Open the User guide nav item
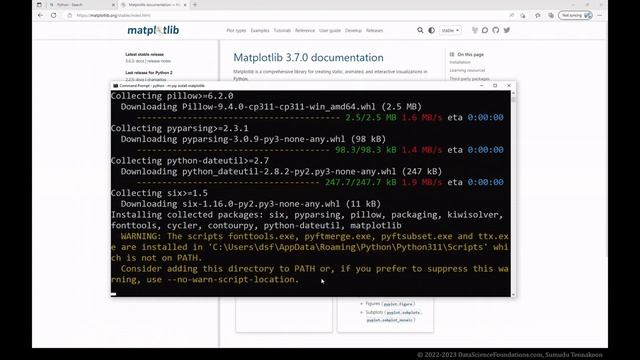Viewport: 640px width, 360px height. point(330,31)
